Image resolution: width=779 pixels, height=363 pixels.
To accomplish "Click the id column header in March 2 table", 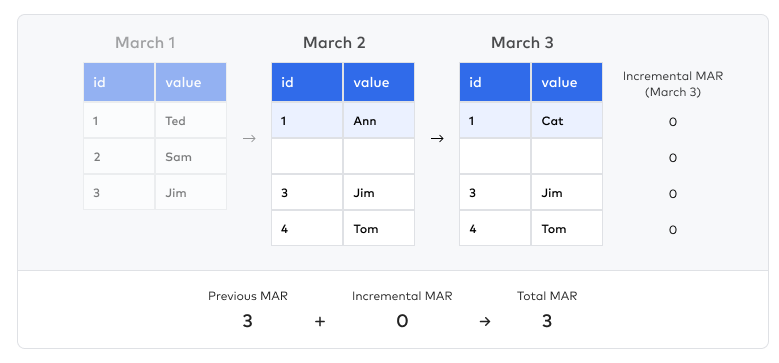I will 307,82.
